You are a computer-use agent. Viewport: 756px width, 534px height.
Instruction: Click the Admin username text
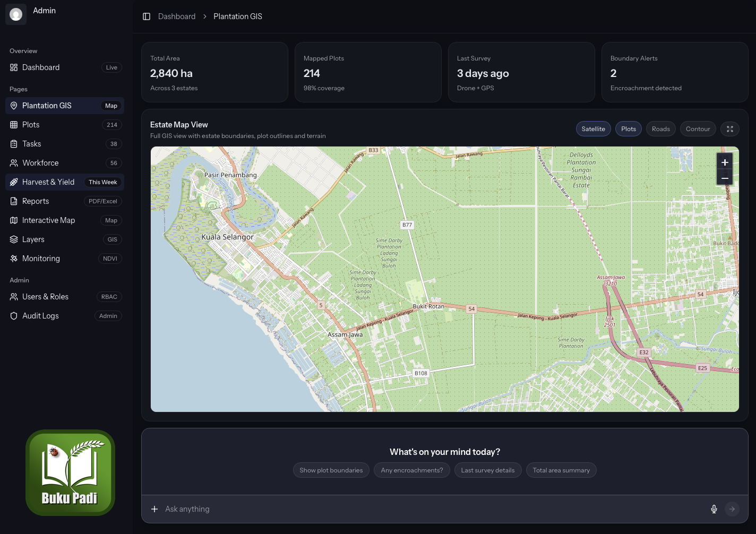coord(44,11)
